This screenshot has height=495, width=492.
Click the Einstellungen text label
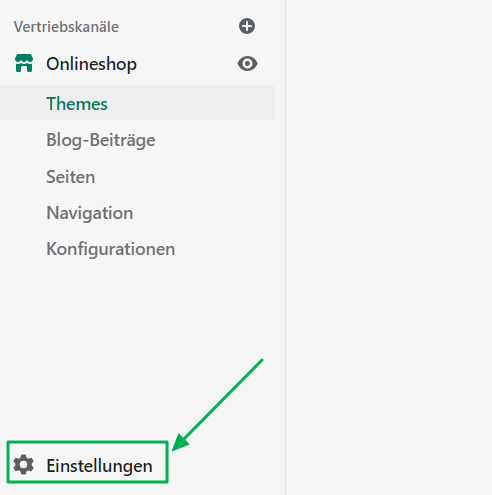(x=99, y=465)
